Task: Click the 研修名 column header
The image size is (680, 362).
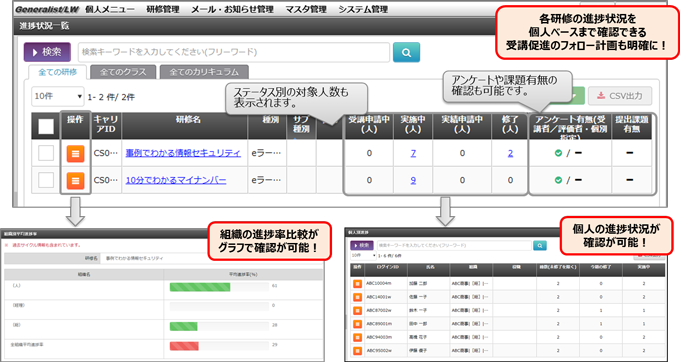Action: 185,126
